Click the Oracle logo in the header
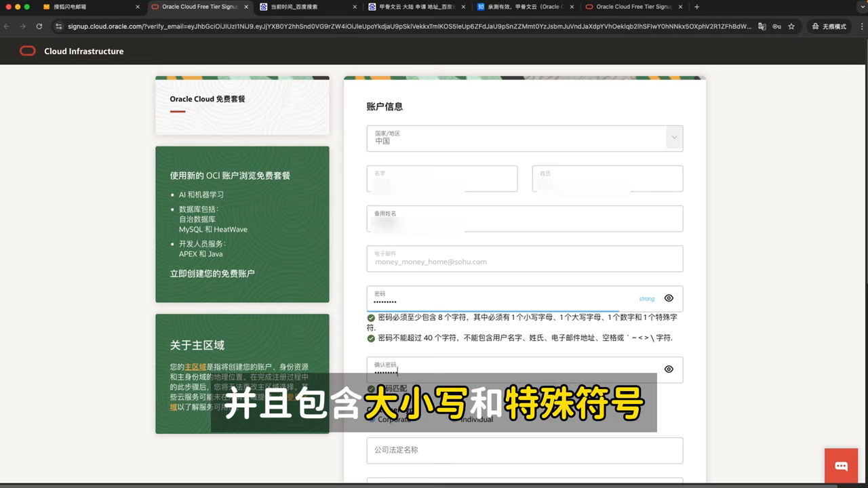 pyautogui.click(x=28, y=51)
